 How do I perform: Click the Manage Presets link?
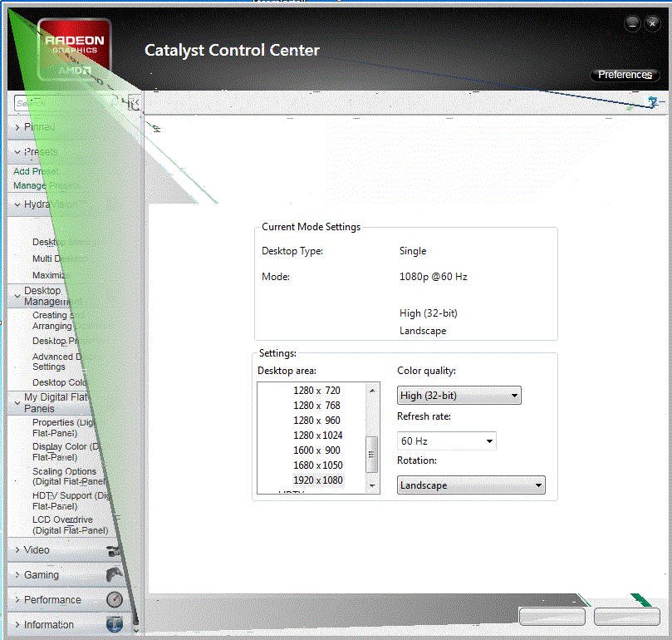(x=47, y=185)
